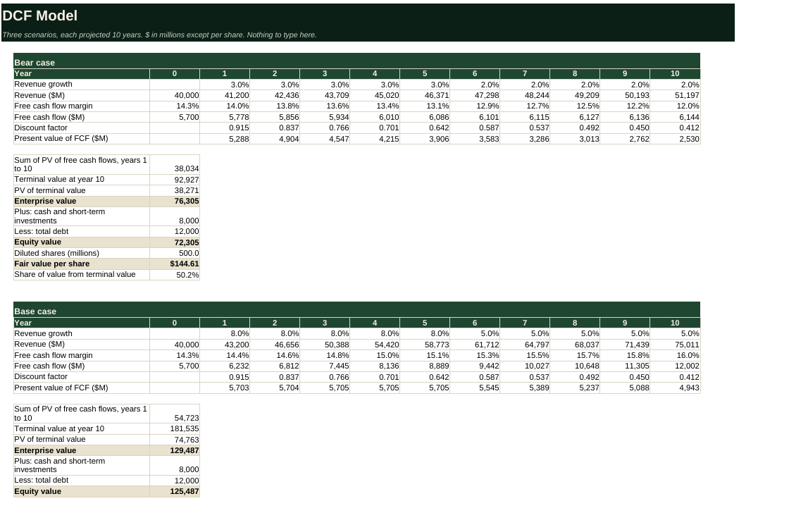Select Base case year 1 revenue growth 8.0%
Screen dimensions: 789x532
click(x=225, y=333)
